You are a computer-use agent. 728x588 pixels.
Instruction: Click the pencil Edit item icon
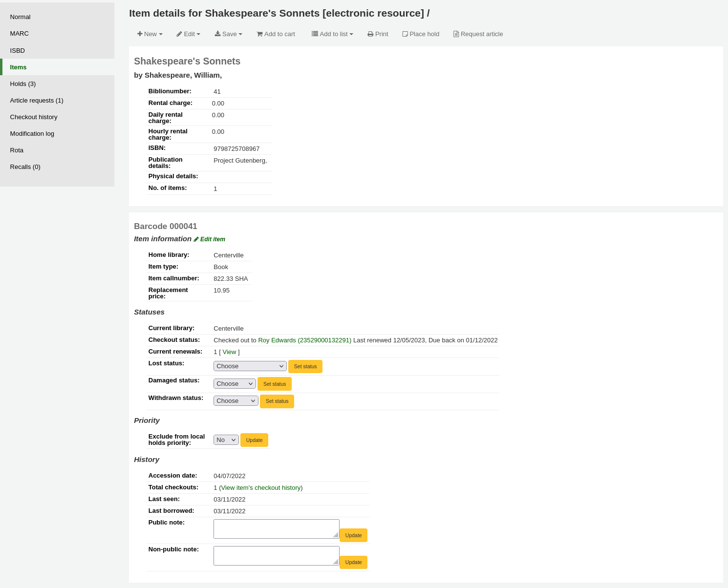[196, 239]
